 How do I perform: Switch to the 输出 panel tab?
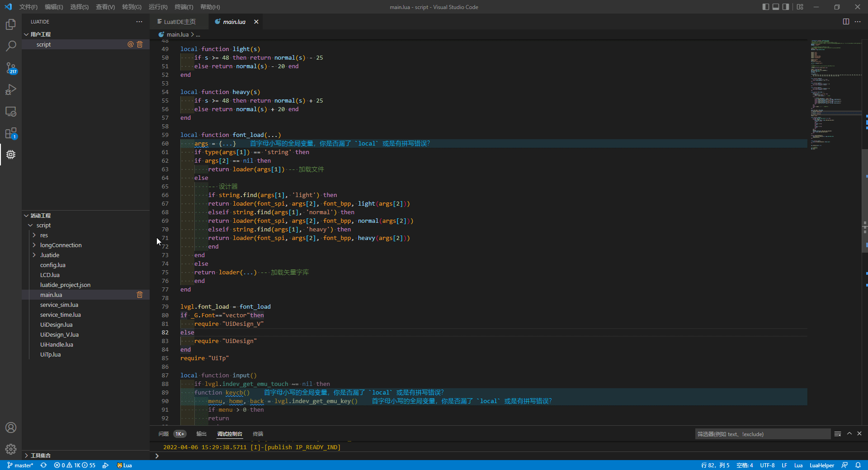pyautogui.click(x=201, y=434)
